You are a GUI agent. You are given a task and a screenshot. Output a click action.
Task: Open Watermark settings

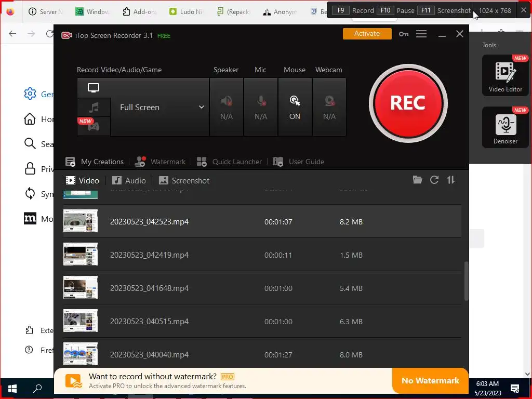point(160,162)
